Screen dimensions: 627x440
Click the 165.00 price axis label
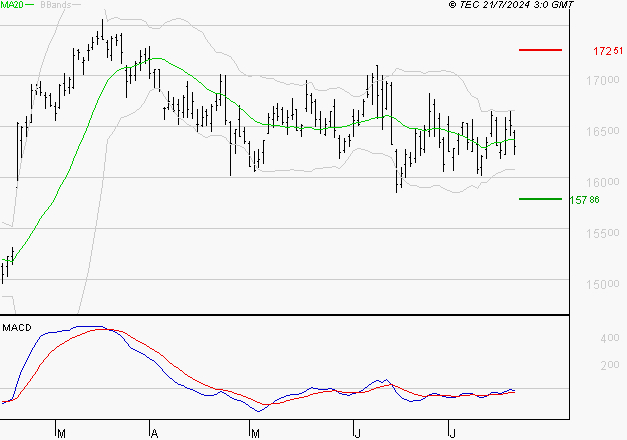coord(603,131)
